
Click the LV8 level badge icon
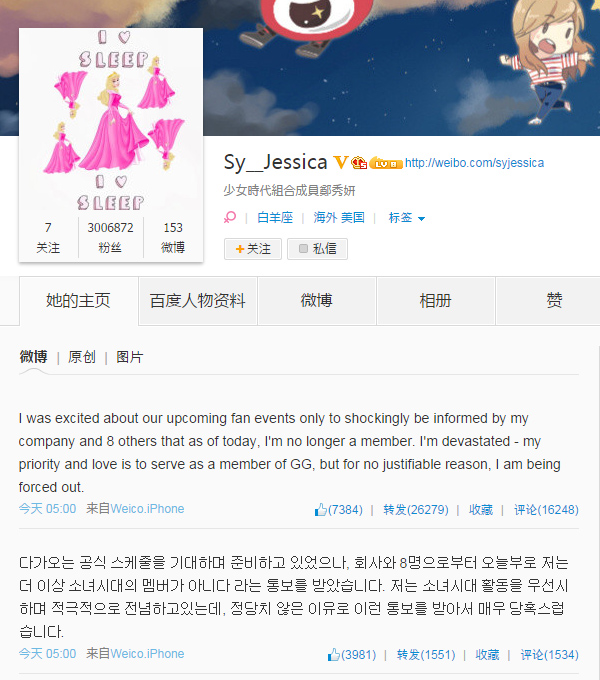click(385, 163)
